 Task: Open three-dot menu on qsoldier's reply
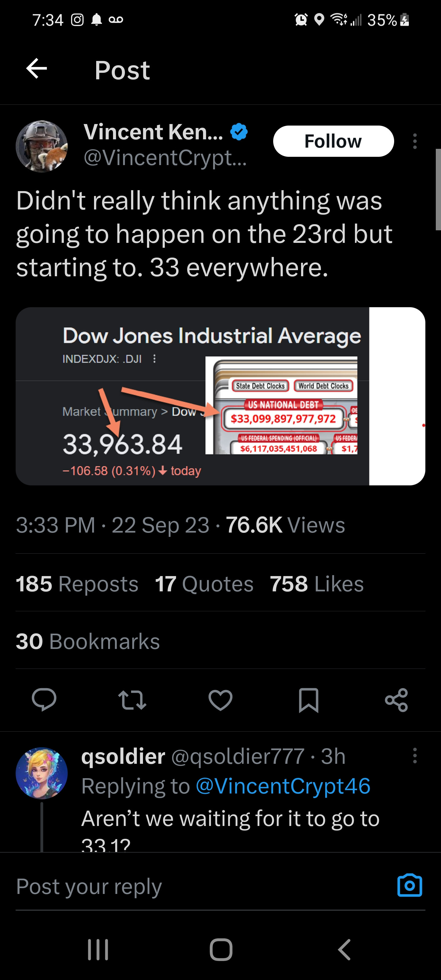(415, 756)
